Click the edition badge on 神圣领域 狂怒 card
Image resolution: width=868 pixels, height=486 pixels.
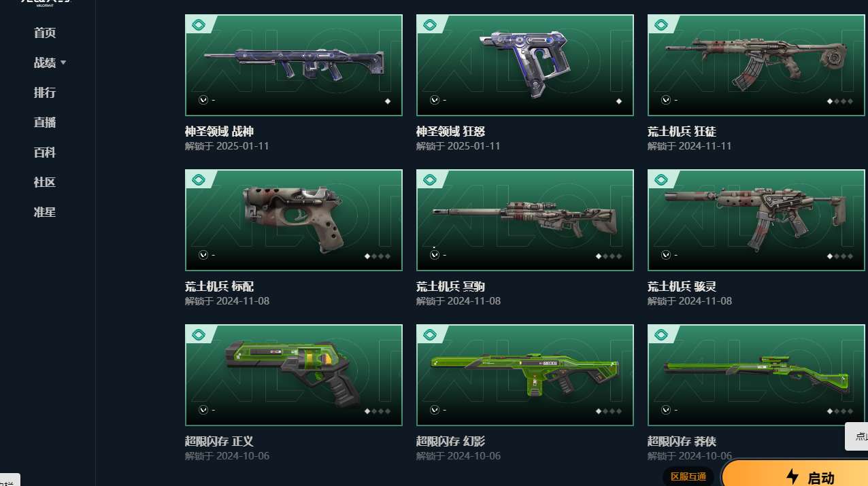(x=429, y=25)
